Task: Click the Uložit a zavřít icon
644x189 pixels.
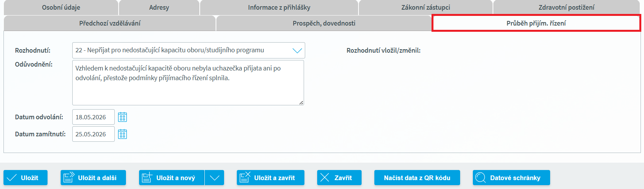Action: coord(245,177)
